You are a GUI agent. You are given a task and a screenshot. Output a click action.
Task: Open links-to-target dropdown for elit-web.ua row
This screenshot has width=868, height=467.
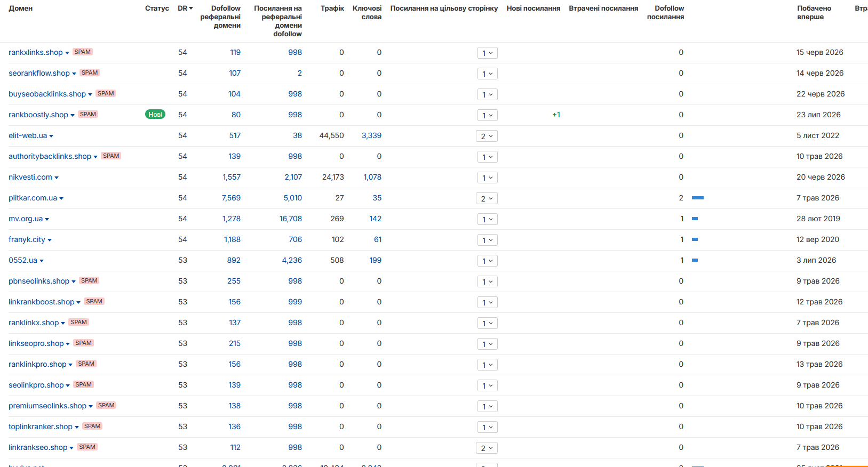[x=487, y=136]
